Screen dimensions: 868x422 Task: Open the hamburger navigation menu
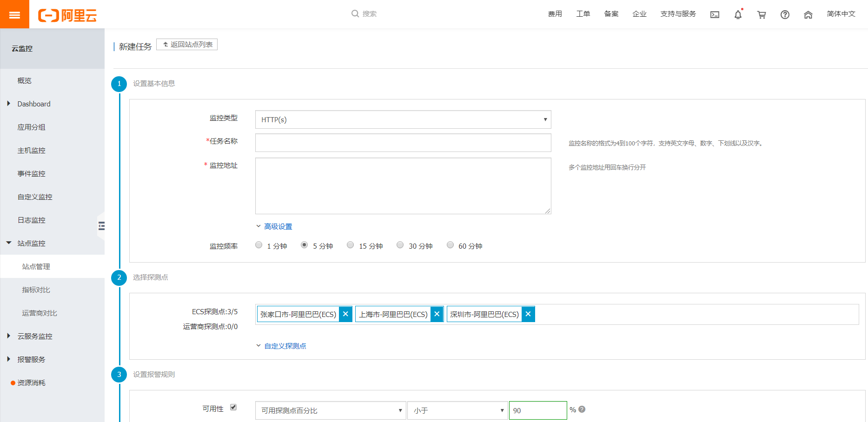14,14
